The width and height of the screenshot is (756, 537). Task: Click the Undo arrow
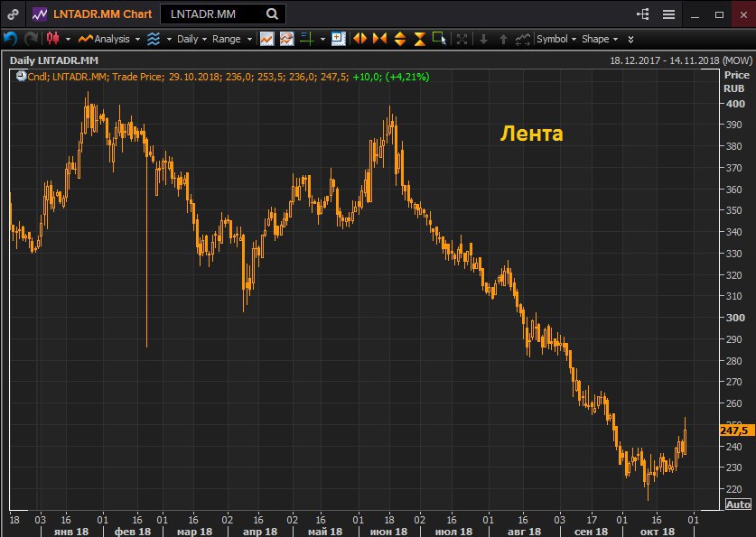point(10,39)
